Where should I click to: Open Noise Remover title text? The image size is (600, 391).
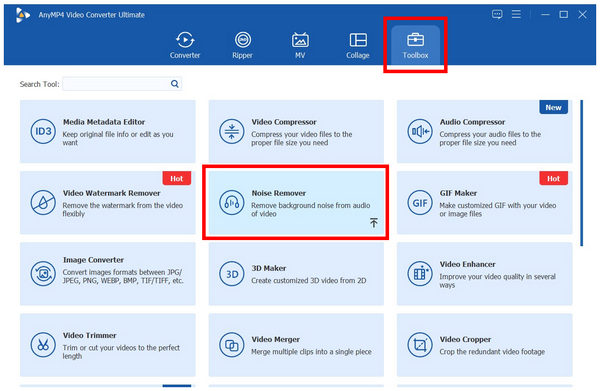pyautogui.click(x=279, y=193)
